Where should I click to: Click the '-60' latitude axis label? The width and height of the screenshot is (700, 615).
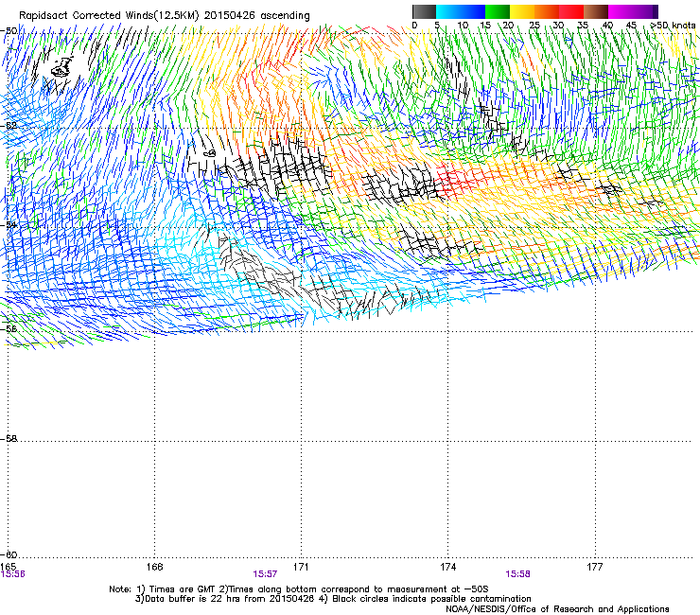pyautogui.click(x=9, y=555)
